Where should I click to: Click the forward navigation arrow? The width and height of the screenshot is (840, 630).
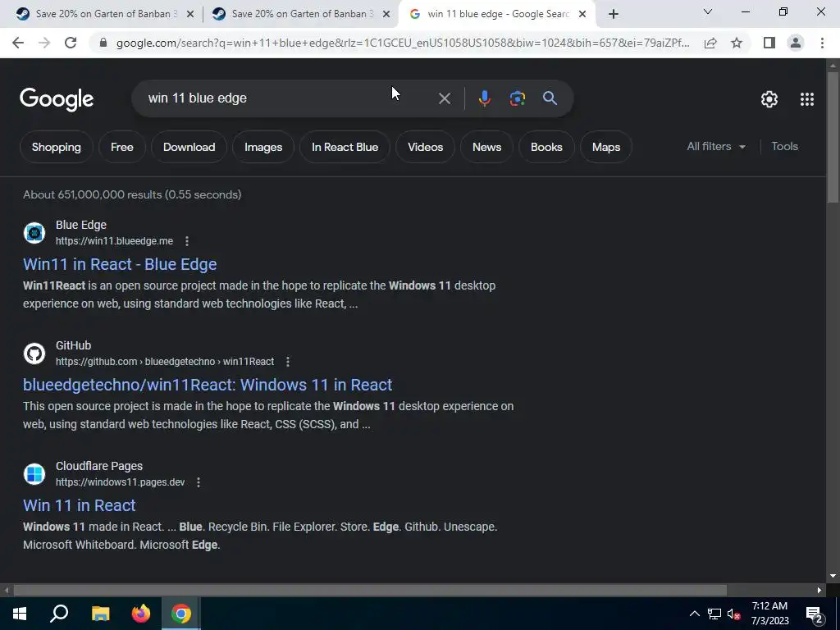(x=44, y=43)
